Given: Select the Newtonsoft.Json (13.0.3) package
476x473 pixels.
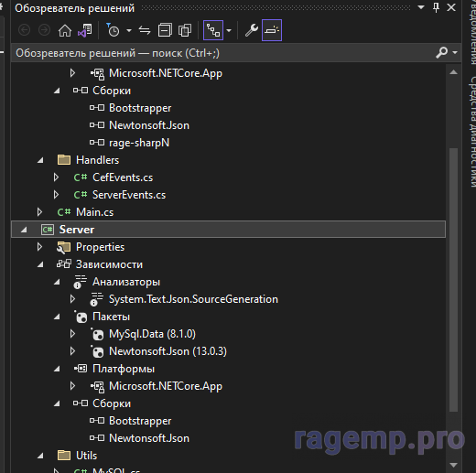Looking at the screenshot, I should [x=168, y=351].
